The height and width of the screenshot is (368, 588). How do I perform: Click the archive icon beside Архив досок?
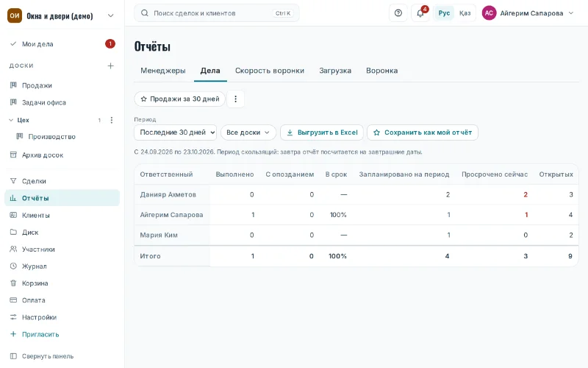coord(13,155)
